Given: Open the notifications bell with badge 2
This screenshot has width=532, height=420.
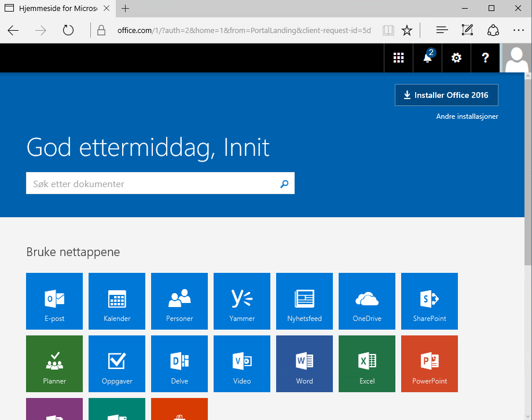Looking at the screenshot, I should [427, 58].
